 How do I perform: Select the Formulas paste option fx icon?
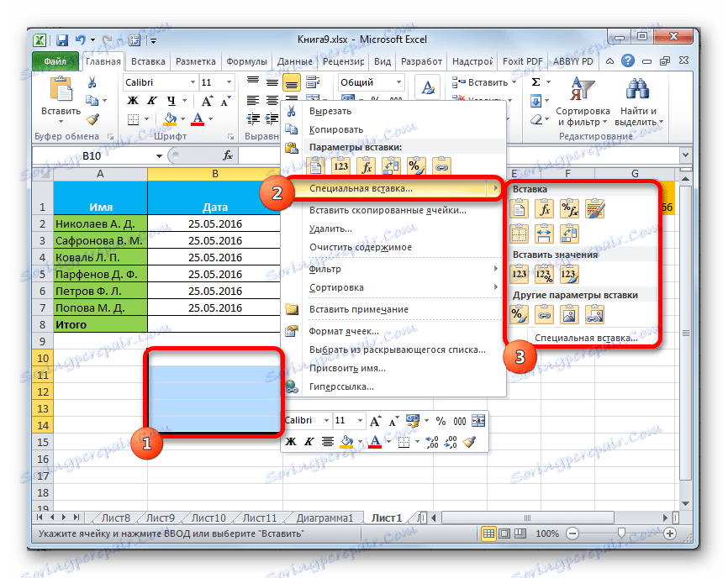545,208
